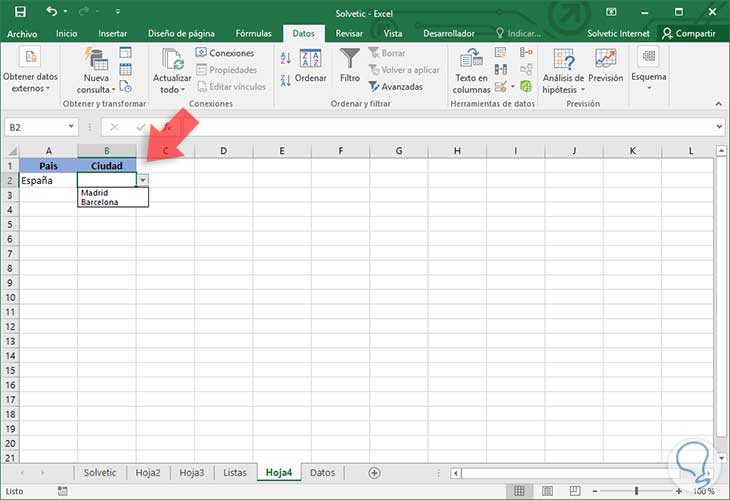Image resolution: width=730 pixels, height=500 pixels.
Task: Open Conexiones from the ribbon
Action: click(225, 53)
